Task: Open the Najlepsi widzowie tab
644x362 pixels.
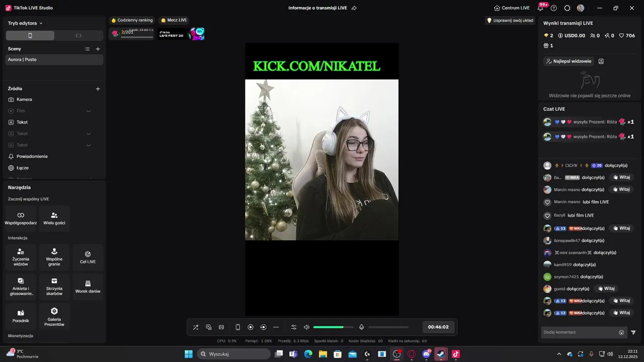Action: [x=569, y=61]
